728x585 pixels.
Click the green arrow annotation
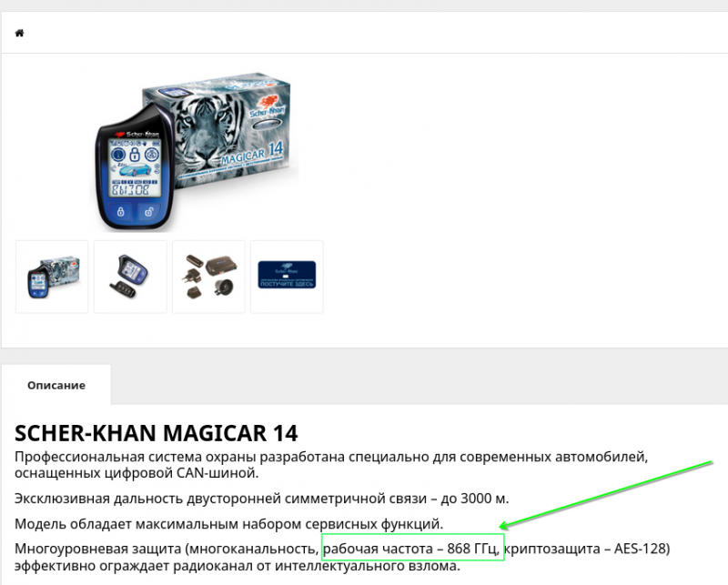pyautogui.click(x=605, y=495)
